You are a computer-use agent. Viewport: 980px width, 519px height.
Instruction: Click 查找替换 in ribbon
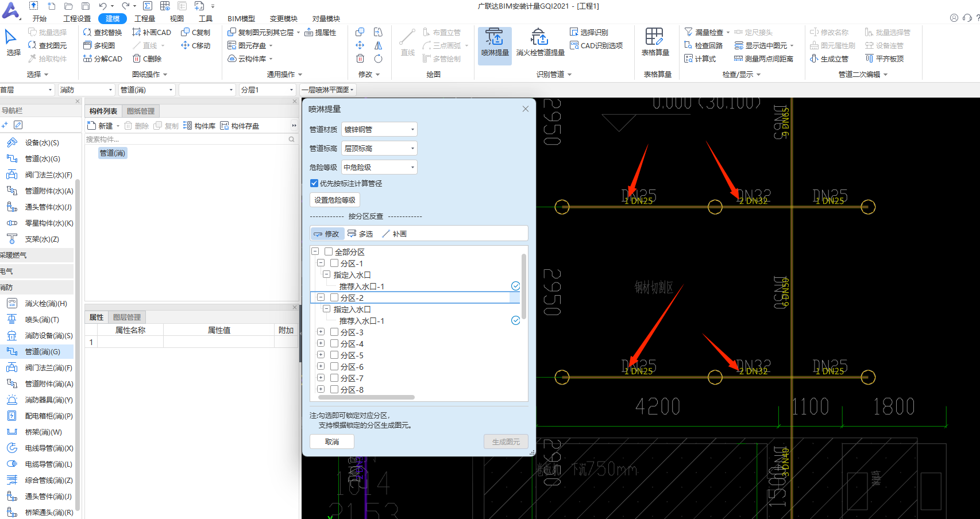pyautogui.click(x=102, y=32)
